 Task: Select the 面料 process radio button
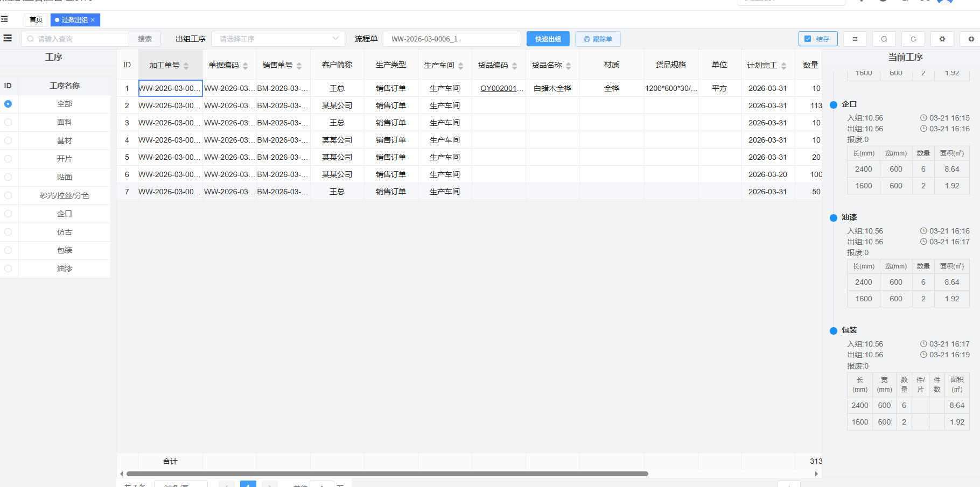[x=8, y=122]
